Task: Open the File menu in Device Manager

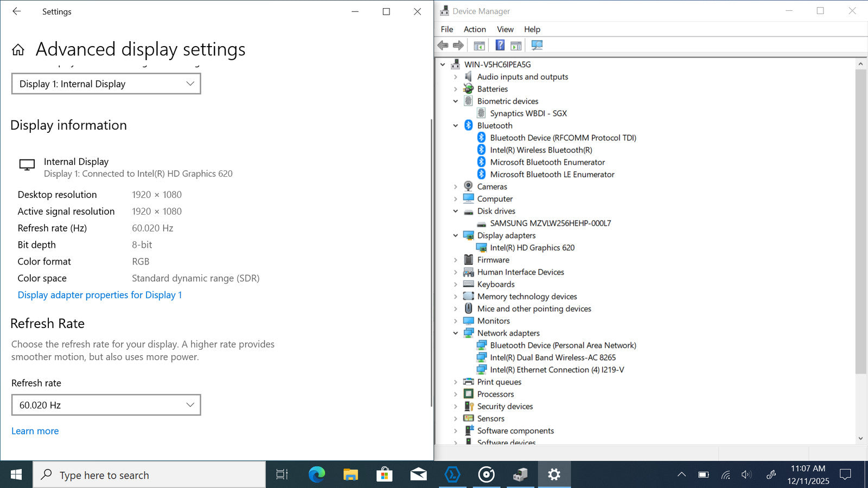Action: coord(447,29)
